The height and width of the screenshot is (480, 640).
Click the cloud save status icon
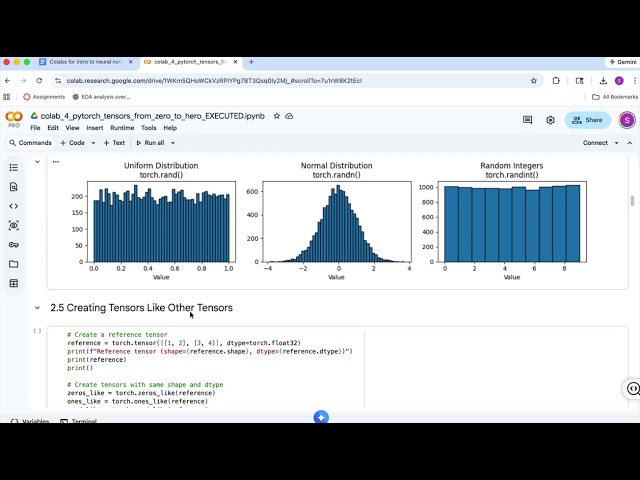(x=289, y=116)
